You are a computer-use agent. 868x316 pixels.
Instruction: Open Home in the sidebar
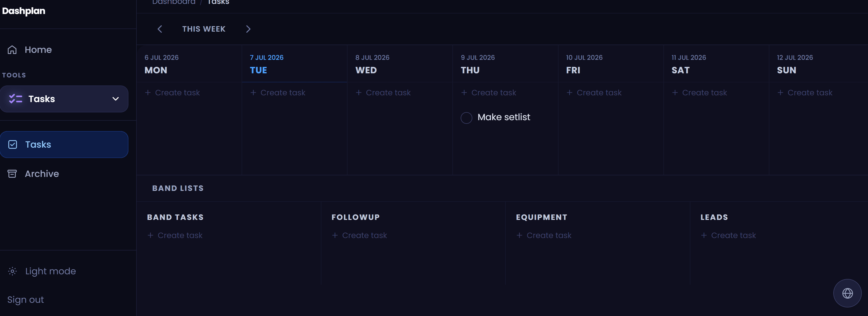[38, 49]
